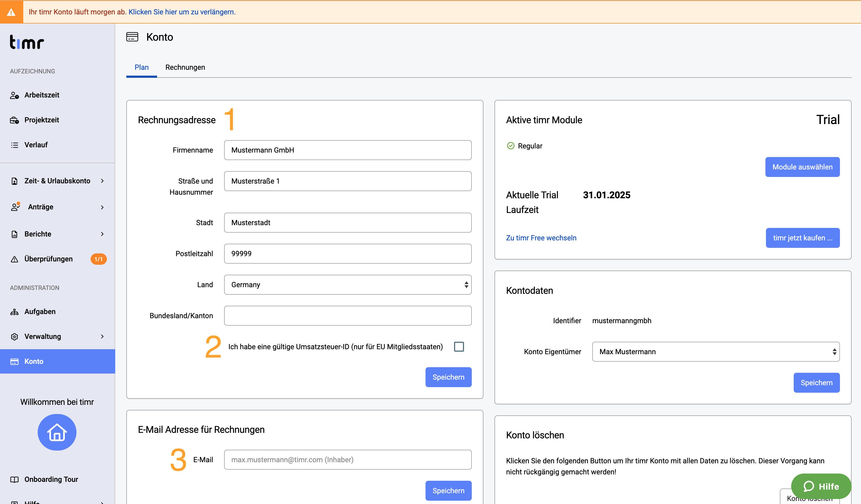Click the Firmenname input field

(348, 150)
